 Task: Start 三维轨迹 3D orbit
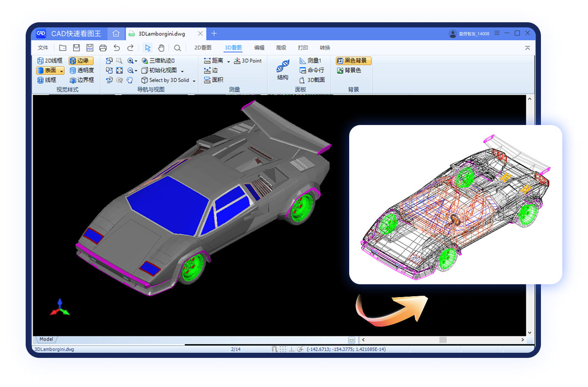[158, 61]
